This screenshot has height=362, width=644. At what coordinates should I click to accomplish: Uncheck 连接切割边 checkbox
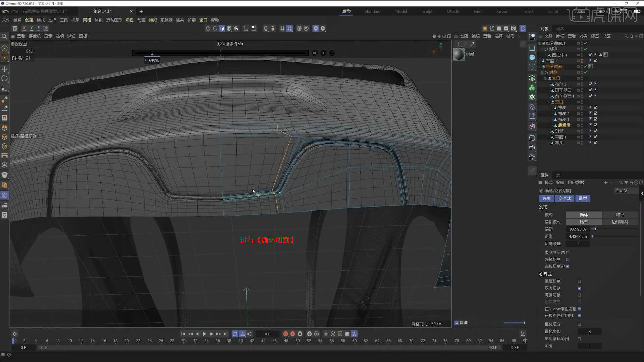coord(568,266)
